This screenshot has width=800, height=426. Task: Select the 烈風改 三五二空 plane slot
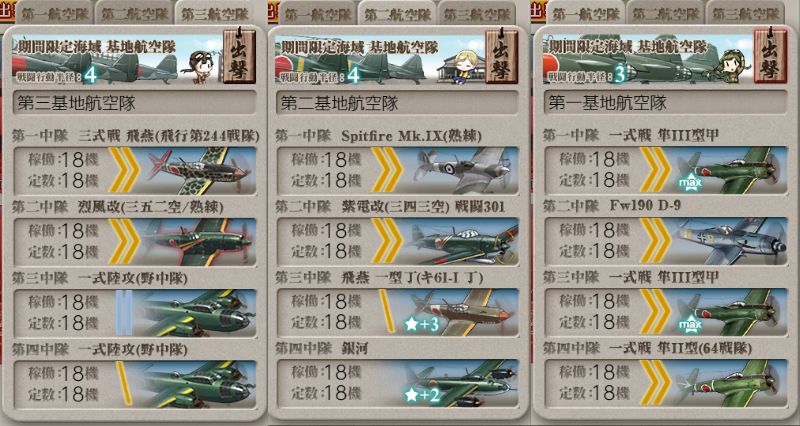coord(135,242)
